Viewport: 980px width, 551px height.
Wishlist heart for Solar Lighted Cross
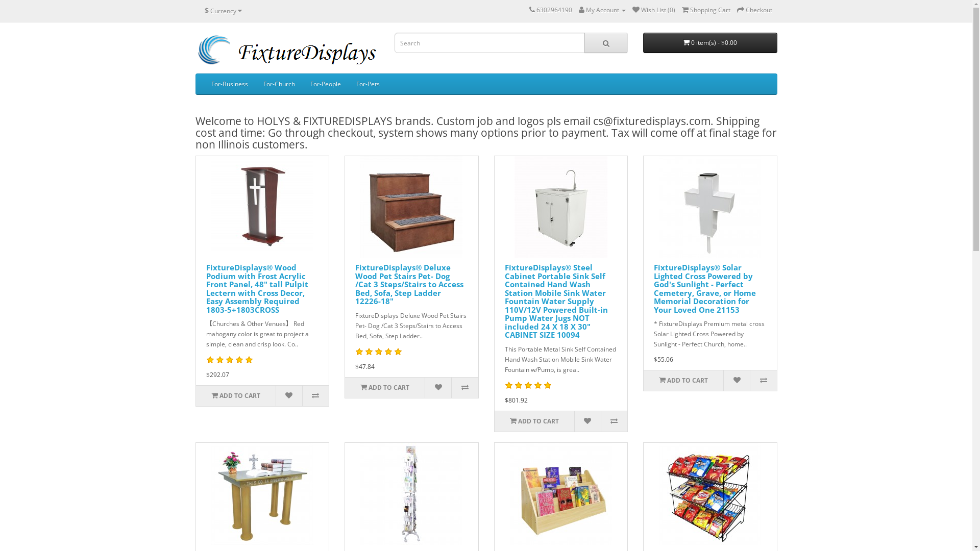point(737,381)
